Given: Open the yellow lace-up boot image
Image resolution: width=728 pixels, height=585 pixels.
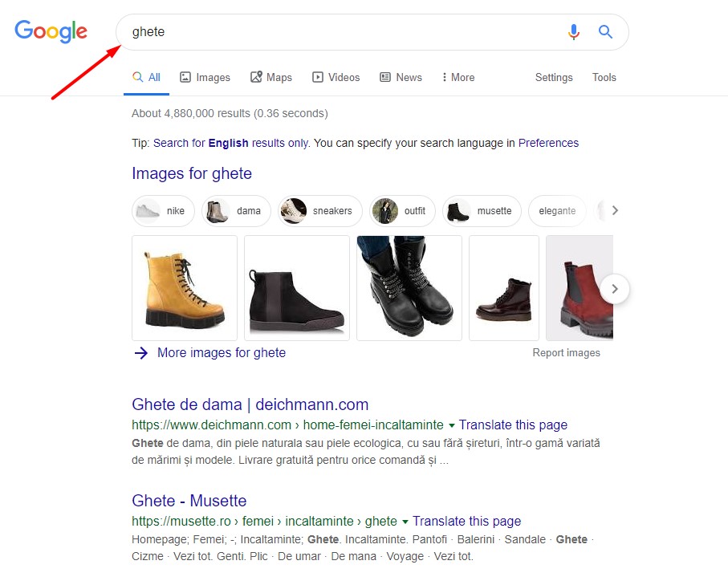Looking at the screenshot, I should tap(185, 288).
